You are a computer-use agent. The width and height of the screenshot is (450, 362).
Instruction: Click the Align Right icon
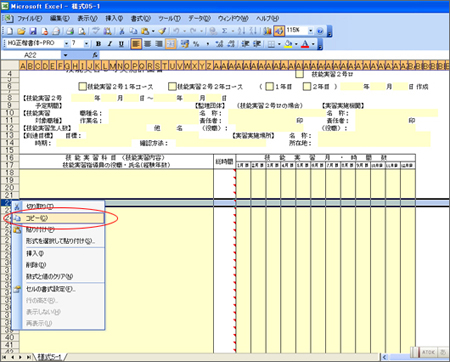pos(159,44)
